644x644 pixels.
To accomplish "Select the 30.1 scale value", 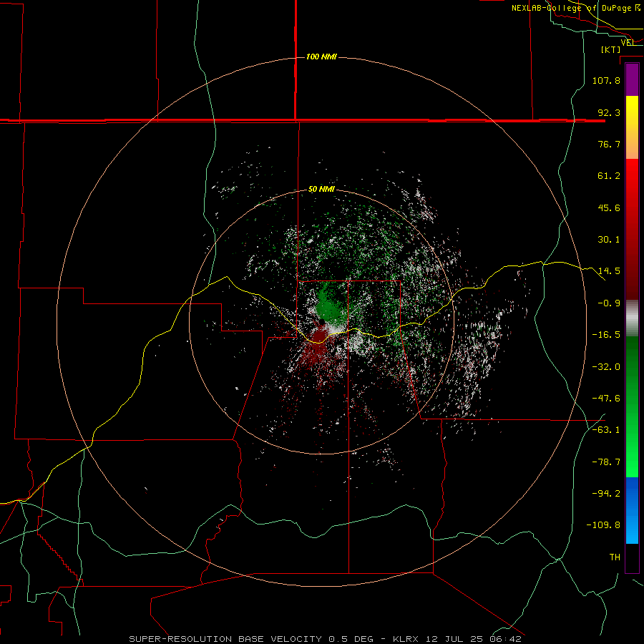I will point(609,240).
